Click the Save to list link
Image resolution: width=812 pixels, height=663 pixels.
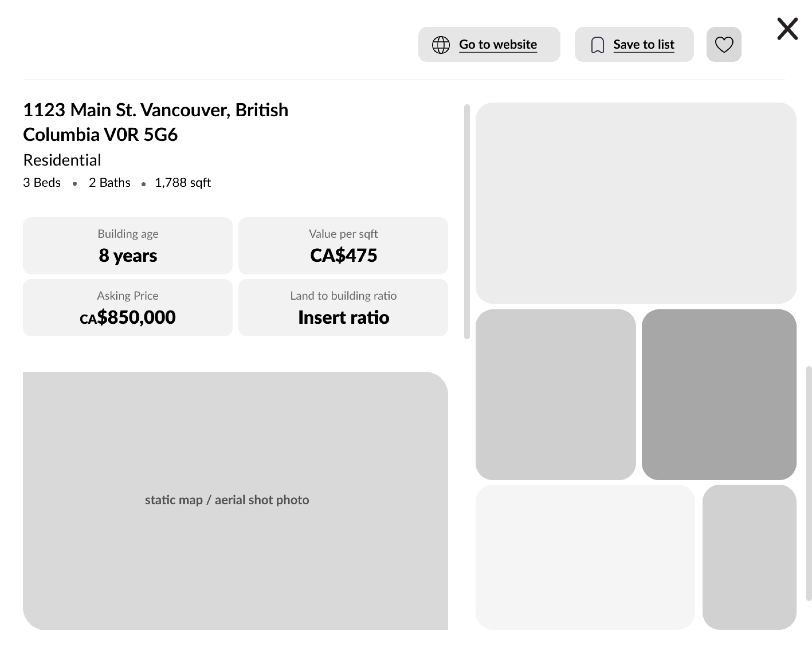[643, 44]
